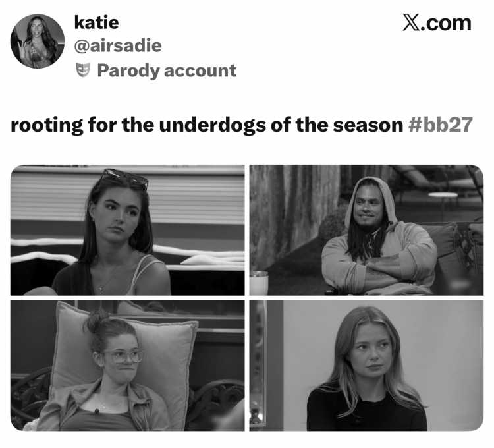Click the X.com watermark text
This screenshot has width=494, height=448.
[437, 22]
